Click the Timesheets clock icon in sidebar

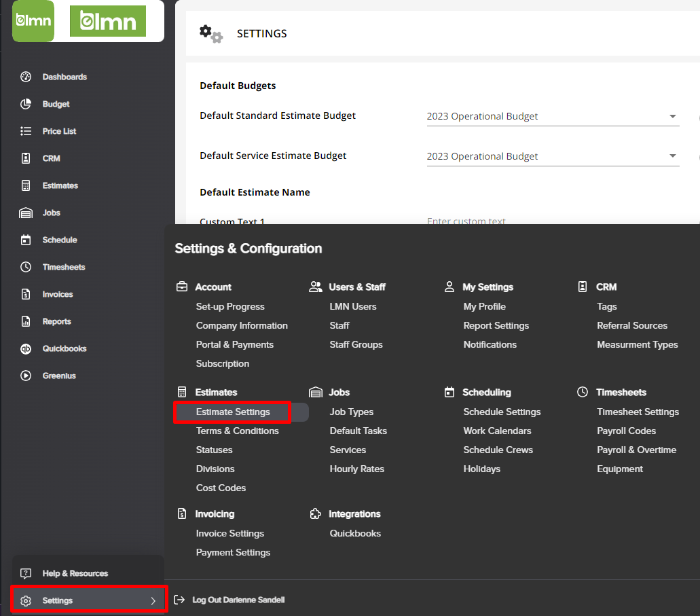(26, 267)
